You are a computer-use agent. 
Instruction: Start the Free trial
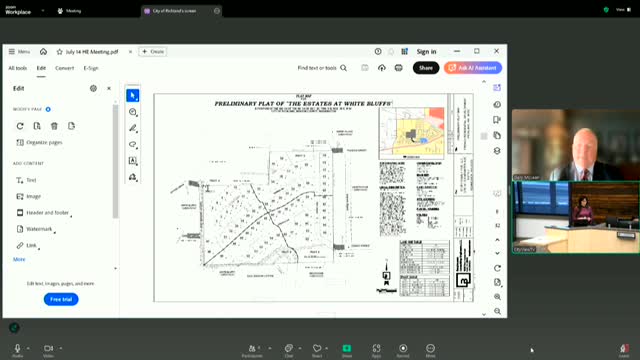coord(61,299)
